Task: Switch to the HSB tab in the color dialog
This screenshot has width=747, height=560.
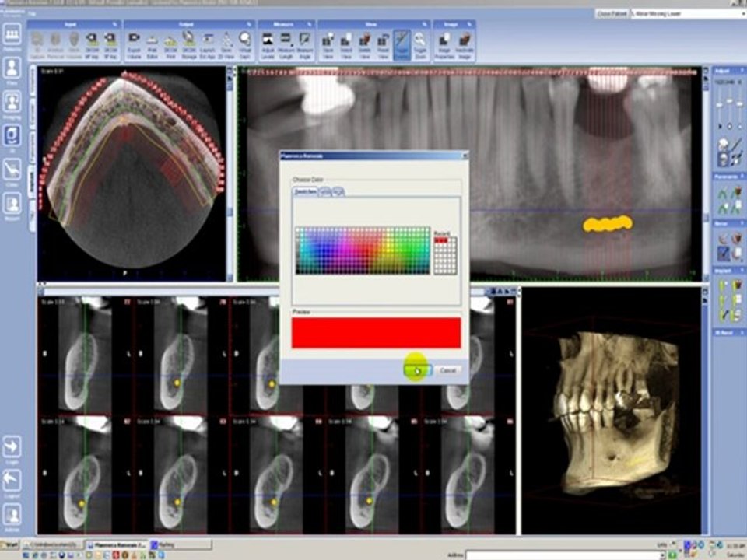Action: pyautogui.click(x=325, y=191)
